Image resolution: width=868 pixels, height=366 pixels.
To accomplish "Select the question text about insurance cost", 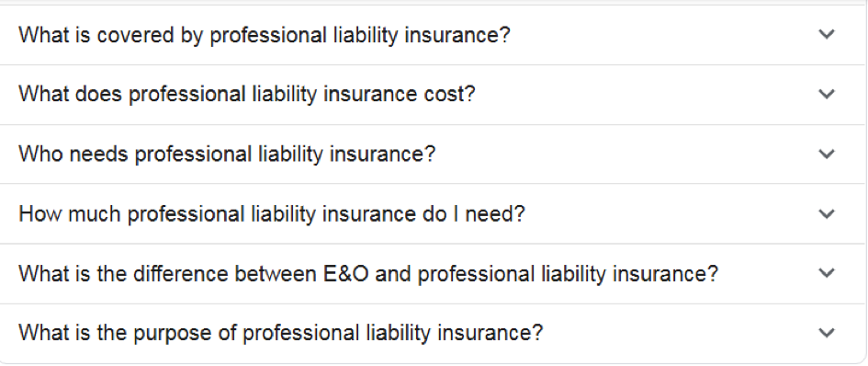I will [247, 95].
